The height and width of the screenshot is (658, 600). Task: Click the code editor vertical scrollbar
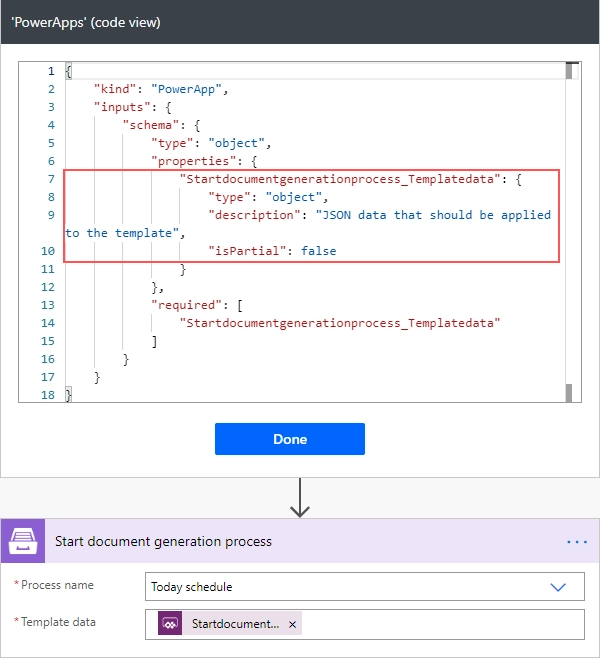(x=569, y=232)
